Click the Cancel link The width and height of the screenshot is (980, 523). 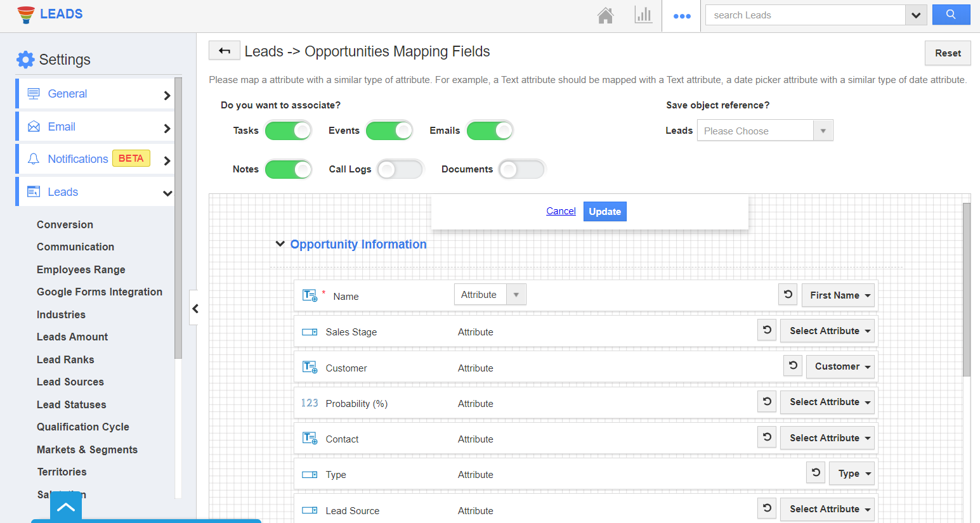[x=561, y=211]
